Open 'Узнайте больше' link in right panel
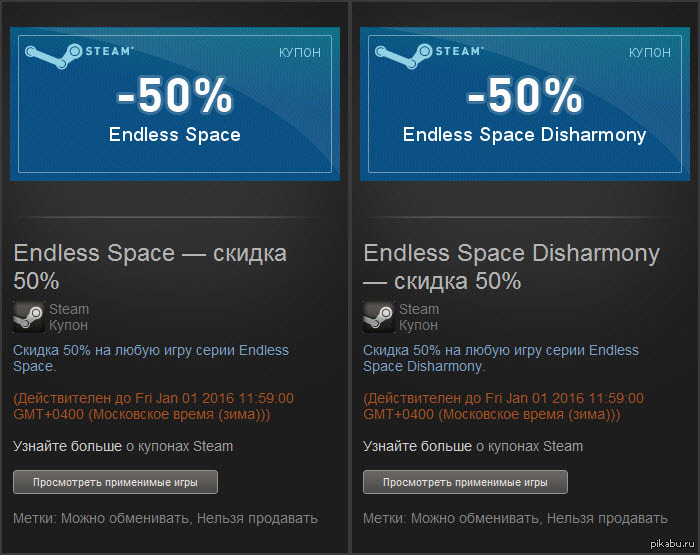 point(417,447)
